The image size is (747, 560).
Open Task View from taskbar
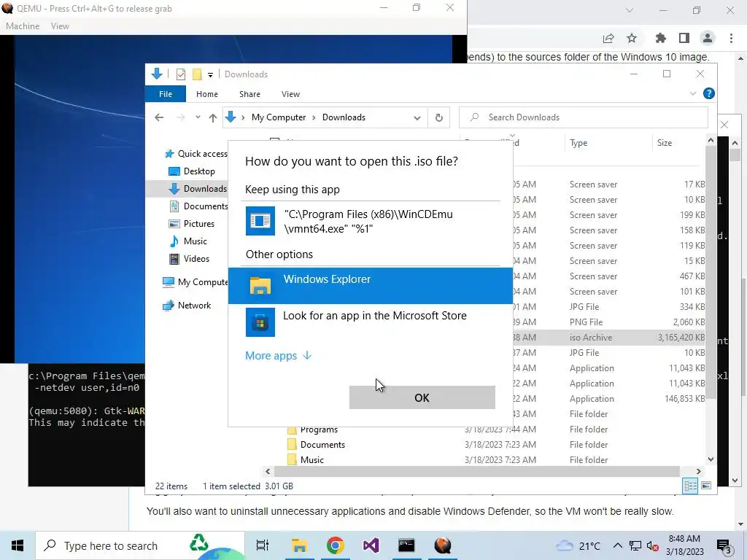click(263, 545)
